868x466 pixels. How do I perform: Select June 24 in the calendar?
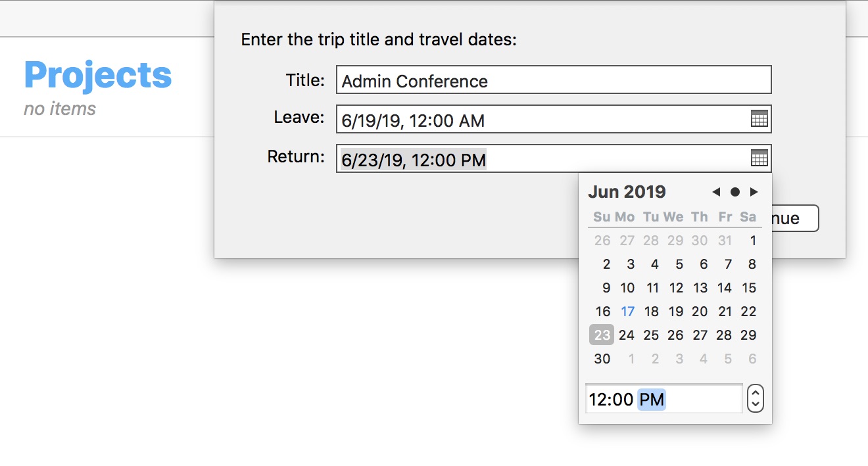627,335
